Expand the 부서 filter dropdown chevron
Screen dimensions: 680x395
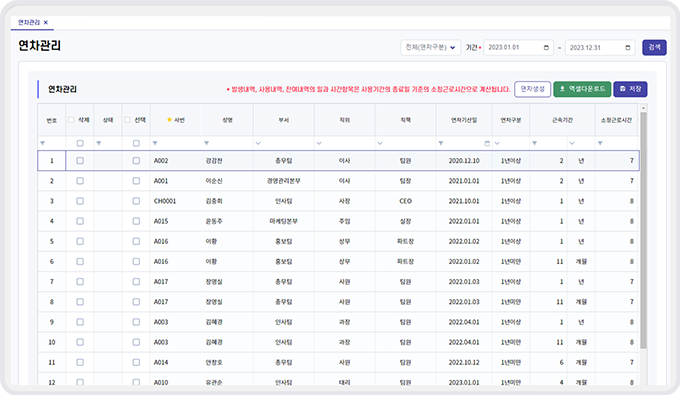(x=258, y=143)
